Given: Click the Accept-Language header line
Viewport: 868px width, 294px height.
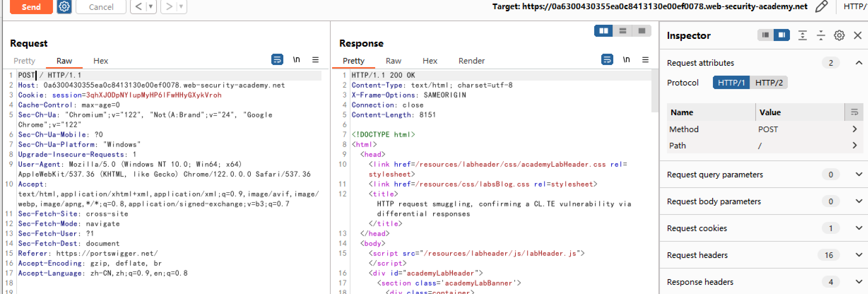Looking at the screenshot, I should coord(103,273).
